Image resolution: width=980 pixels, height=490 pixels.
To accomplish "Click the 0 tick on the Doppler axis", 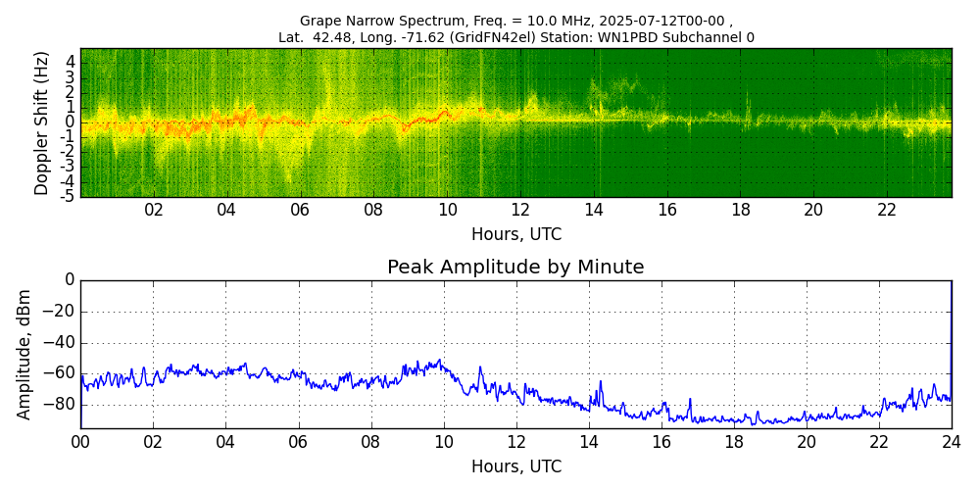I will 70,122.
